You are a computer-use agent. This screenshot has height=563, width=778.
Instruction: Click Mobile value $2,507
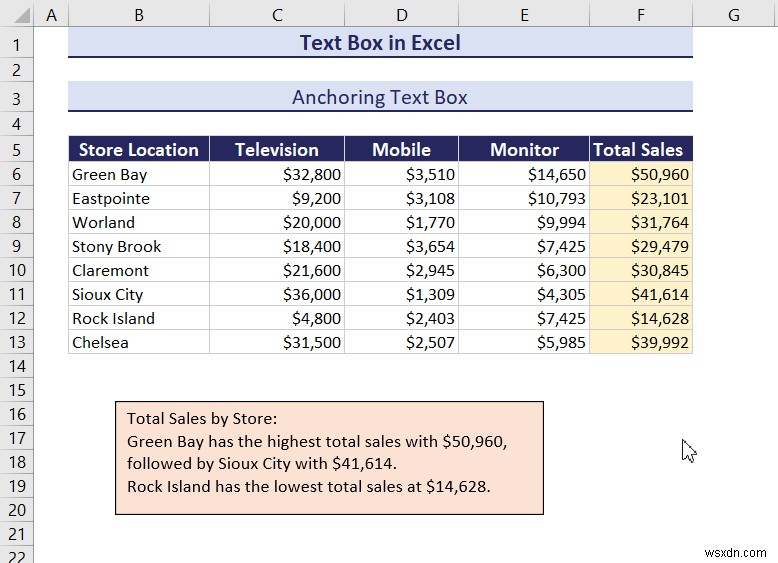(x=401, y=342)
